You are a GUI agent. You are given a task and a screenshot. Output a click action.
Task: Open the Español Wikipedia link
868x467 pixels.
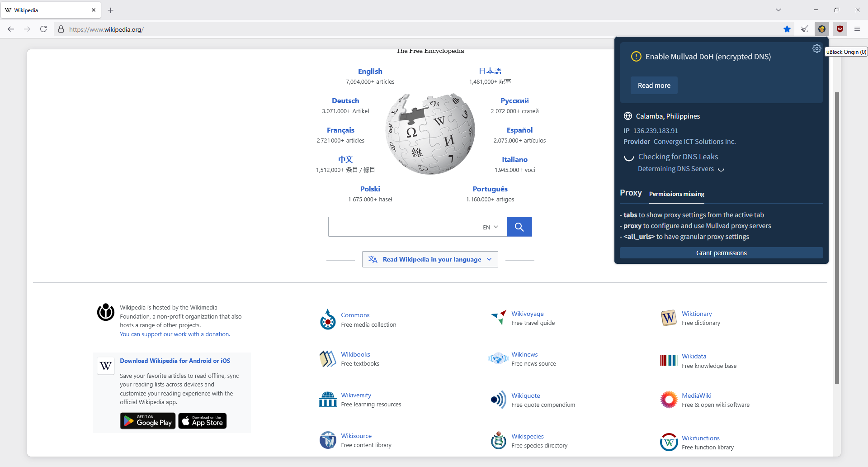[519, 130]
